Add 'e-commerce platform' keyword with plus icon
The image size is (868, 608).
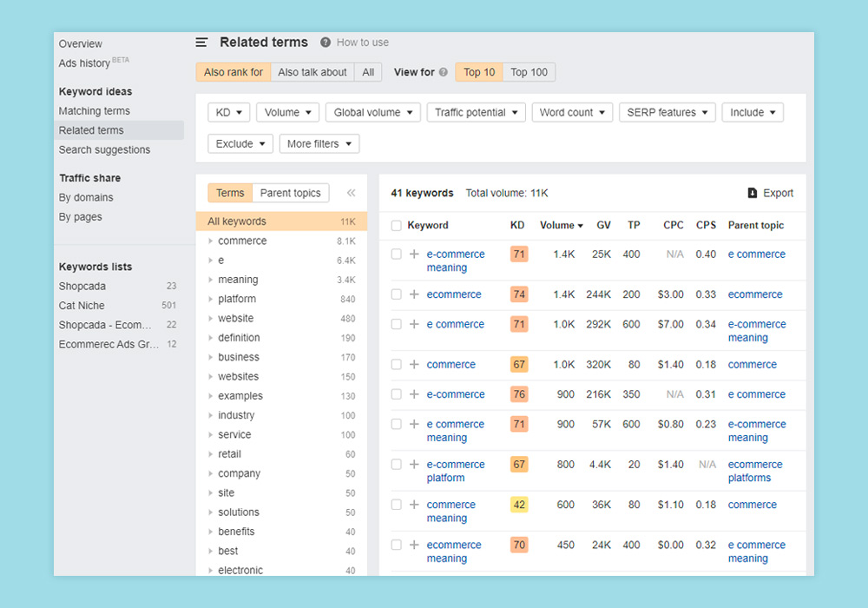414,465
